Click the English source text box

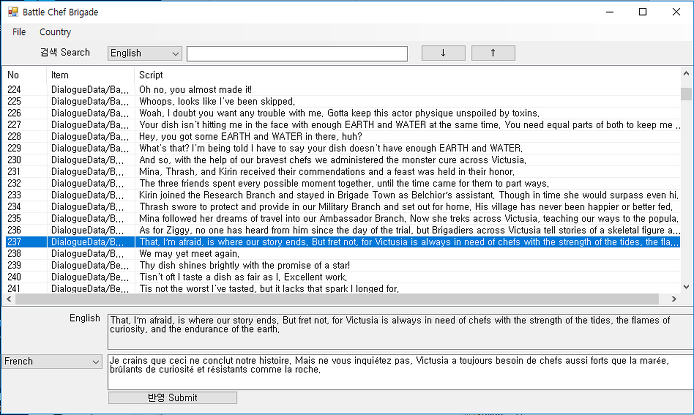pos(401,331)
